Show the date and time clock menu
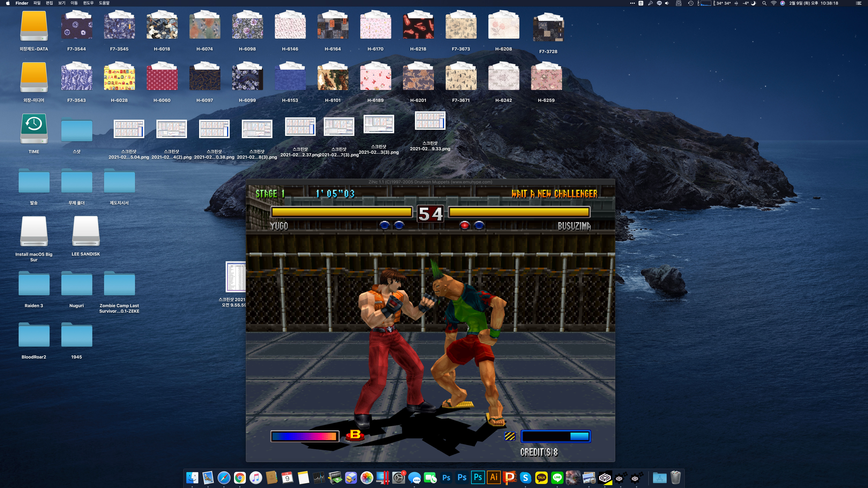This screenshot has height=488, width=868. click(x=813, y=3)
